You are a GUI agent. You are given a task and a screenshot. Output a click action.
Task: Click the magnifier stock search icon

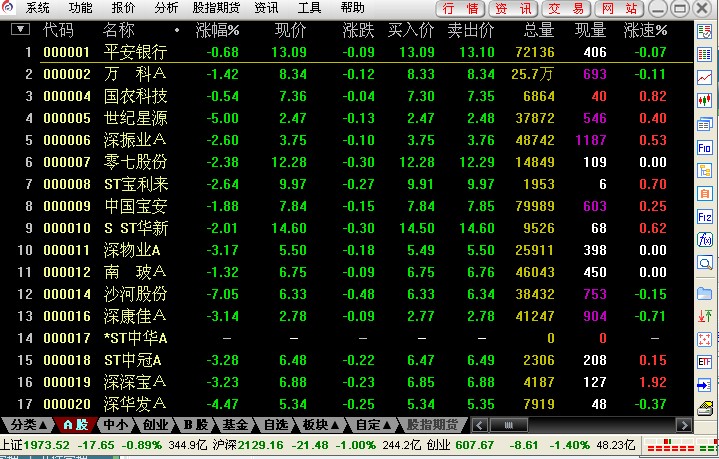pyautogui.click(x=705, y=263)
